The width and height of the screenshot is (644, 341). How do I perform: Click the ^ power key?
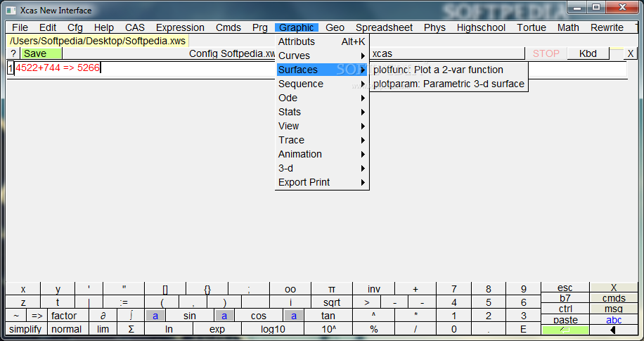click(374, 316)
